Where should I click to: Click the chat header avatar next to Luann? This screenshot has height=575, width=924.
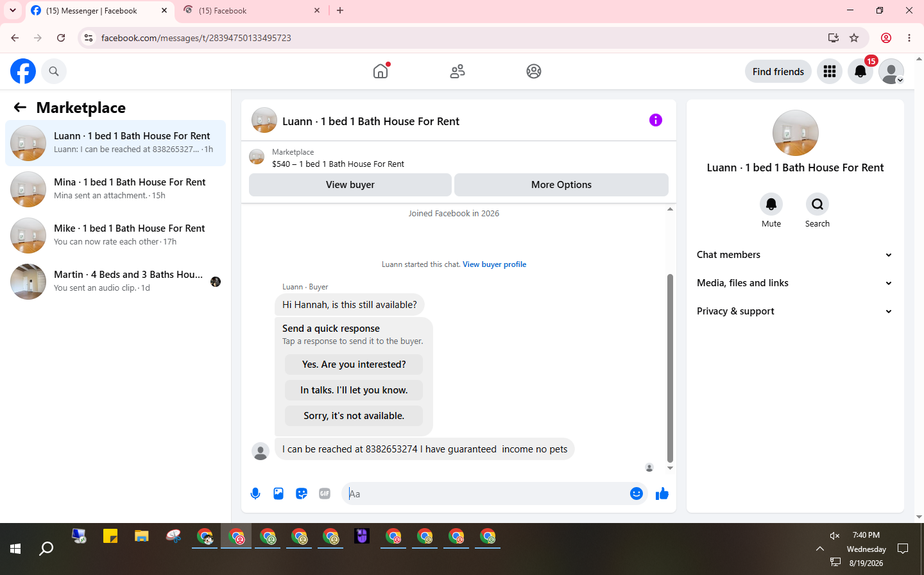(x=264, y=120)
